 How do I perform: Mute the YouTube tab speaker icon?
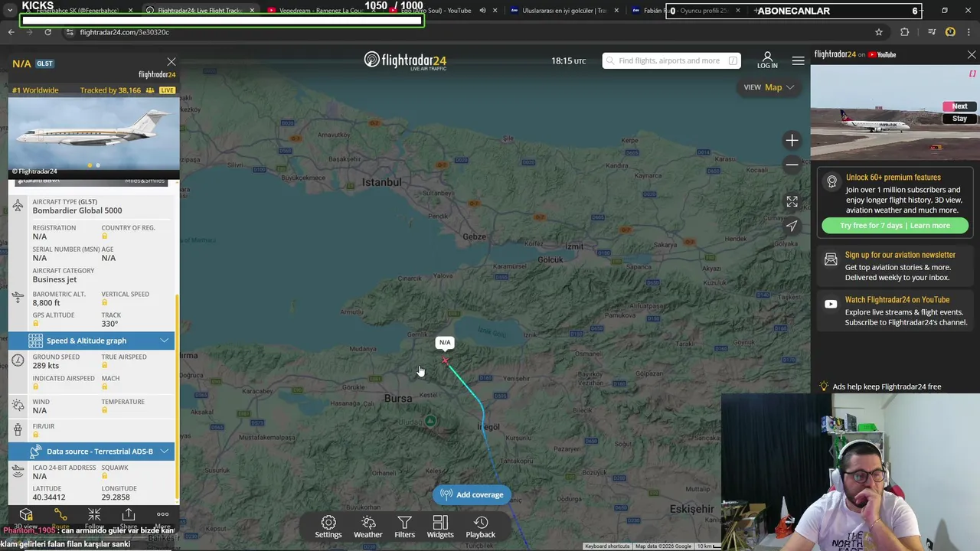(482, 11)
